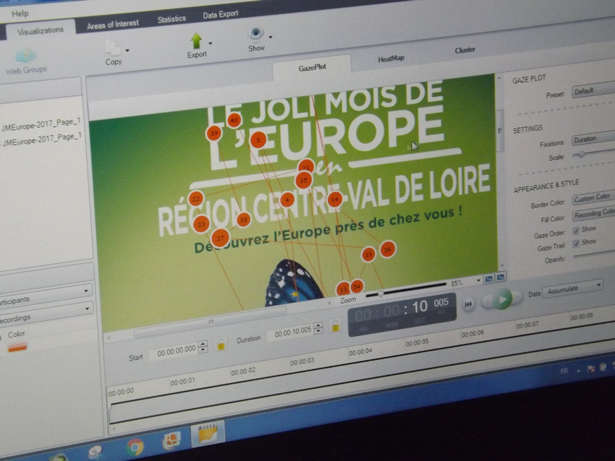Click the horizontal scrollbar under the image
Screen dimensions: 615x461
(x=210, y=323)
